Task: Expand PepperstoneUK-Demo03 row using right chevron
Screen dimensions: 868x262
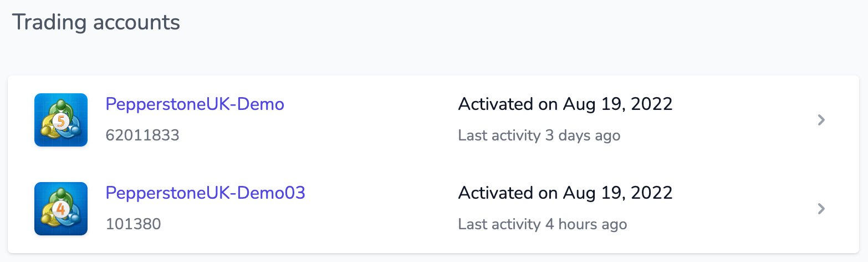Action: [x=822, y=209]
